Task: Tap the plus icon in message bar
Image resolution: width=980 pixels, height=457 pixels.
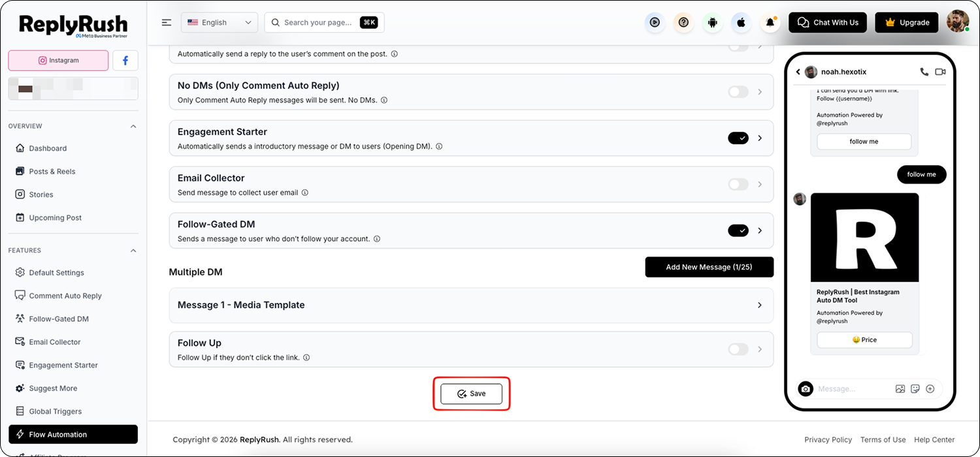Action: 930,388
